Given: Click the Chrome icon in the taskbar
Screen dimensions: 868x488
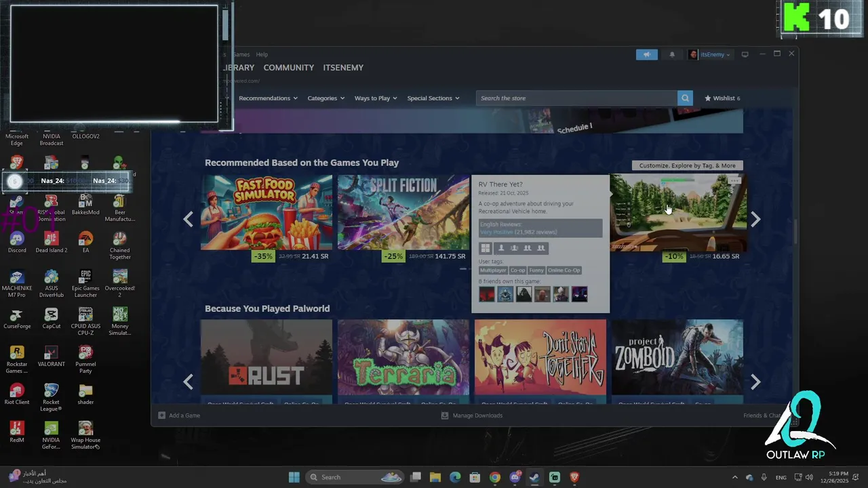Looking at the screenshot, I should tap(495, 477).
